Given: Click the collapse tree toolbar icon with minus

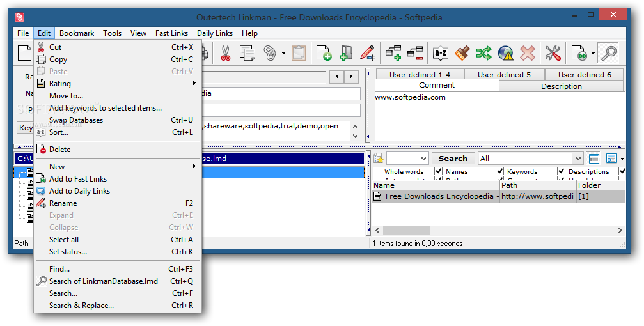Looking at the screenshot, I should pyautogui.click(x=415, y=54).
